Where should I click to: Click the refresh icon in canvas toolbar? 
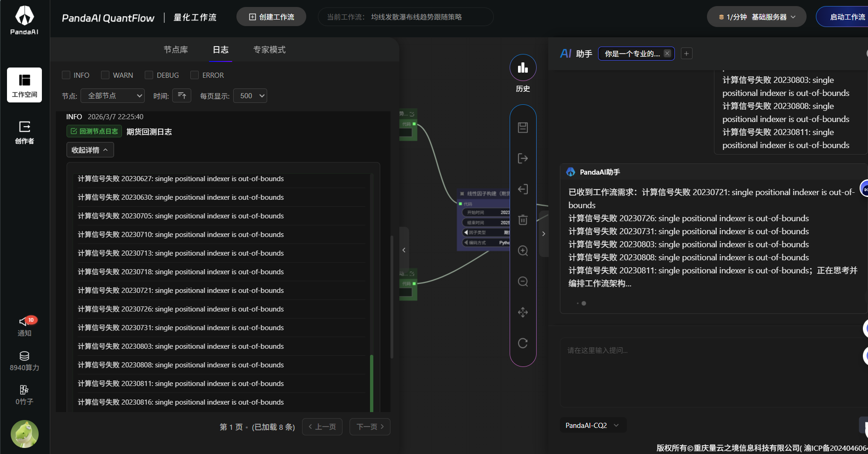[x=523, y=343]
